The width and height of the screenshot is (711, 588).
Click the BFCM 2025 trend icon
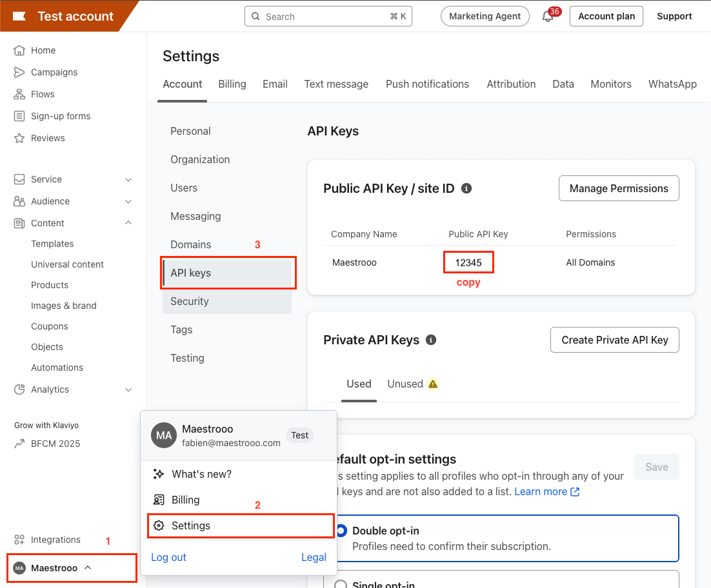click(x=19, y=444)
